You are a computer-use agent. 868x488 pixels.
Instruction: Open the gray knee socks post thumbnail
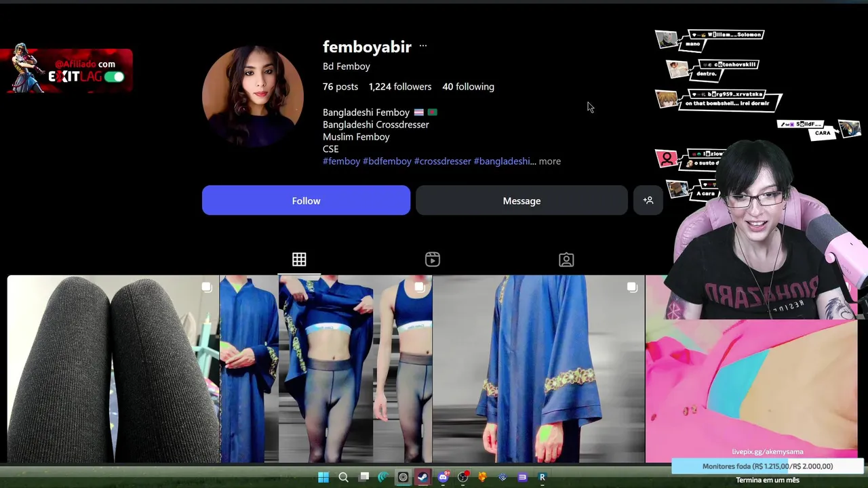pyautogui.click(x=113, y=369)
